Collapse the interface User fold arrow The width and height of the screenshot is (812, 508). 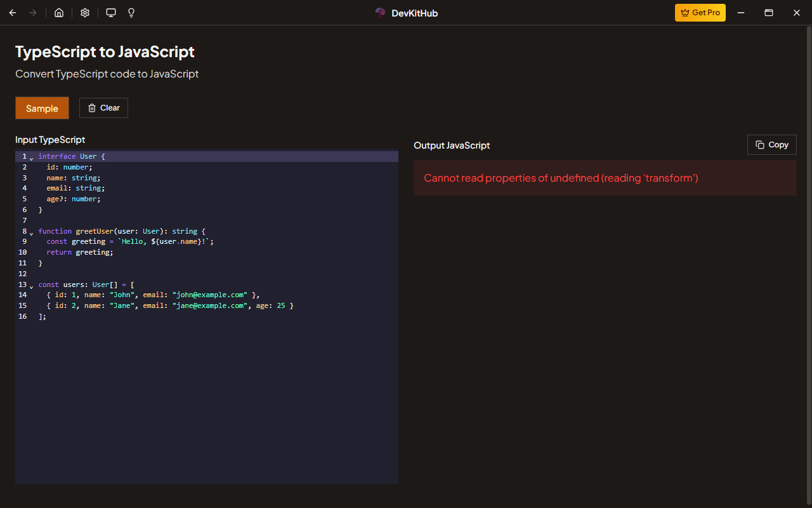pos(31,158)
